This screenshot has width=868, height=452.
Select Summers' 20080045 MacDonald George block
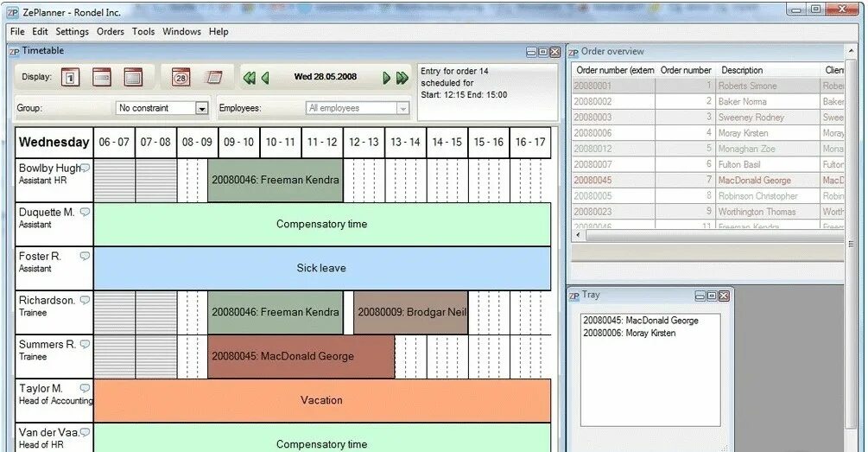(x=301, y=357)
